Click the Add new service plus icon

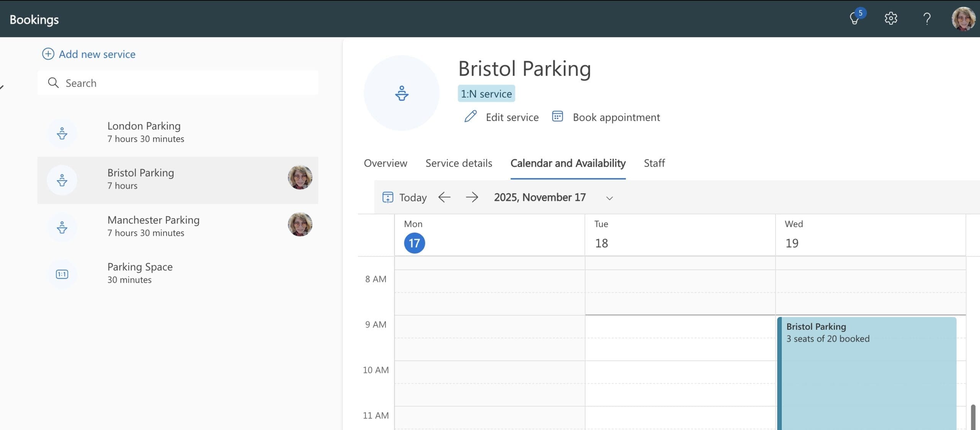point(48,54)
